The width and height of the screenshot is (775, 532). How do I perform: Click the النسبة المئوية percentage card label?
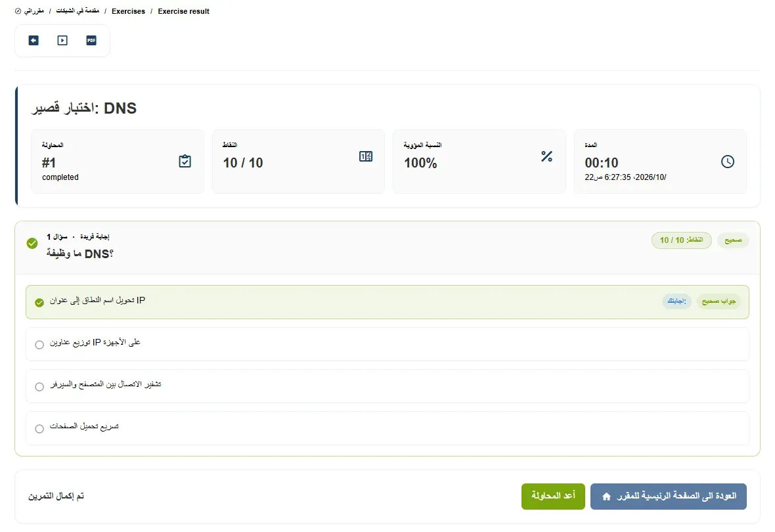click(x=422, y=145)
